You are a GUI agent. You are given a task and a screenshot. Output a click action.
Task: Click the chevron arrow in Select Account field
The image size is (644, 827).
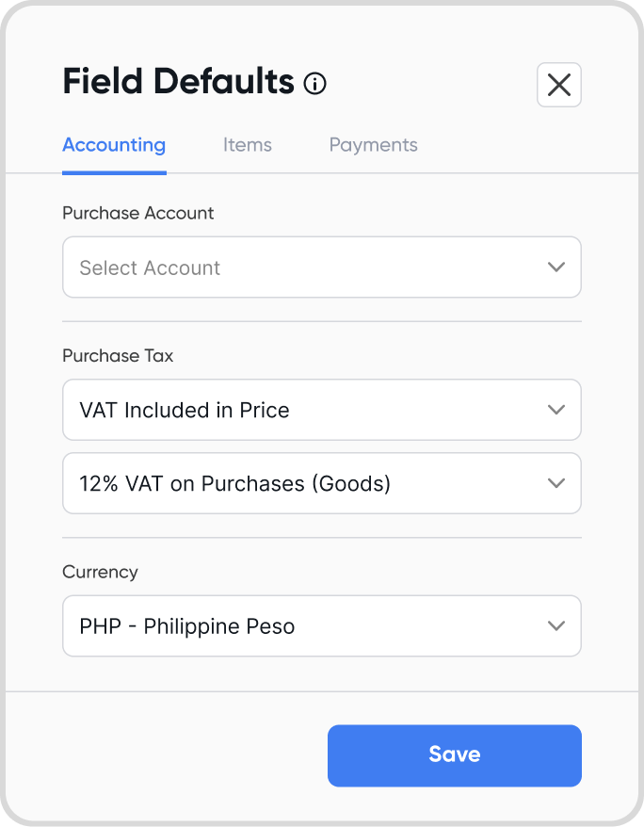click(556, 267)
